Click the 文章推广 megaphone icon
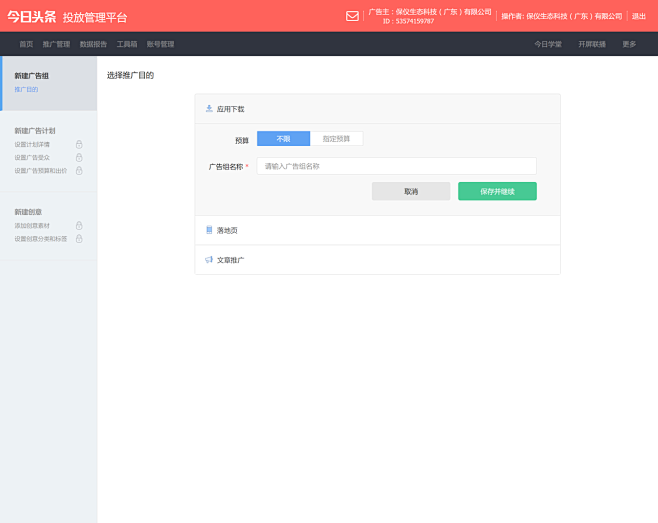Image resolution: width=658 pixels, height=523 pixels. coord(209,260)
